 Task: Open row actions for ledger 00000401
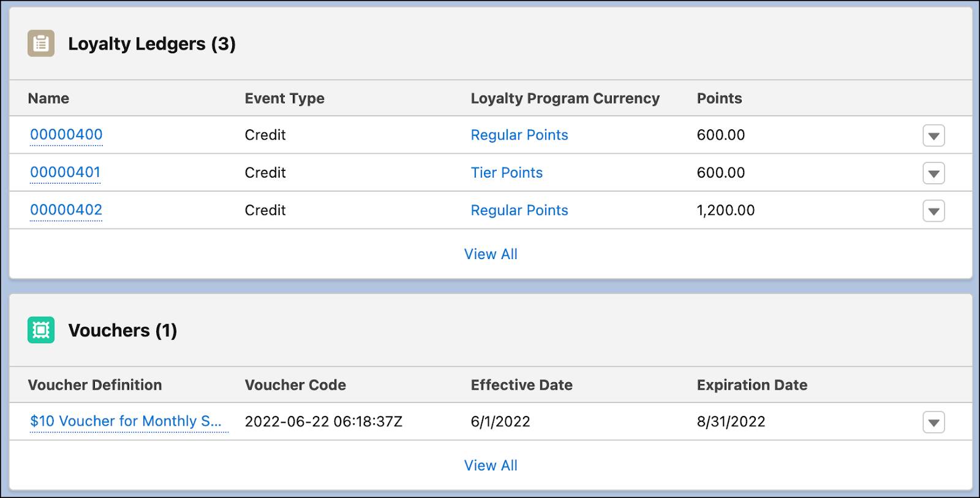(933, 173)
